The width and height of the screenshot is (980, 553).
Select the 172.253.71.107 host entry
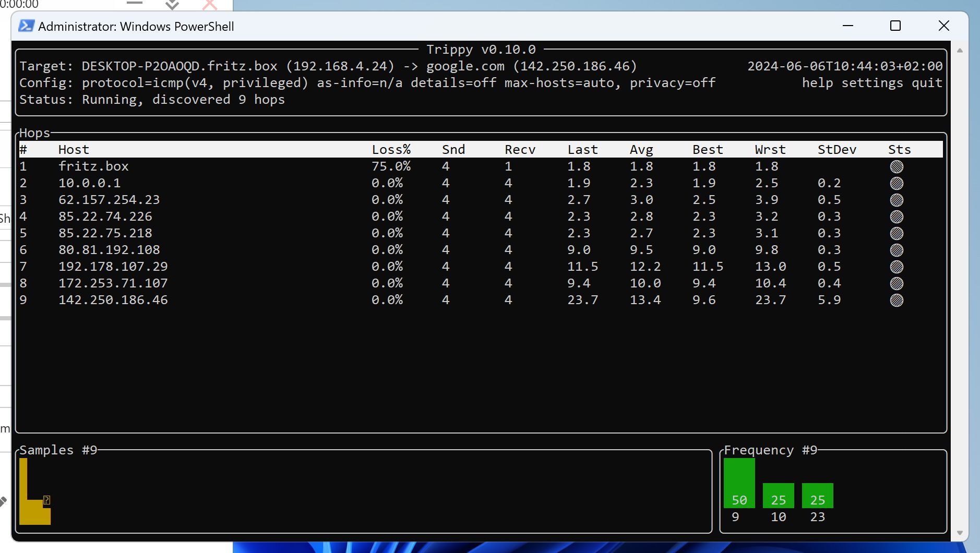tap(113, 283)
